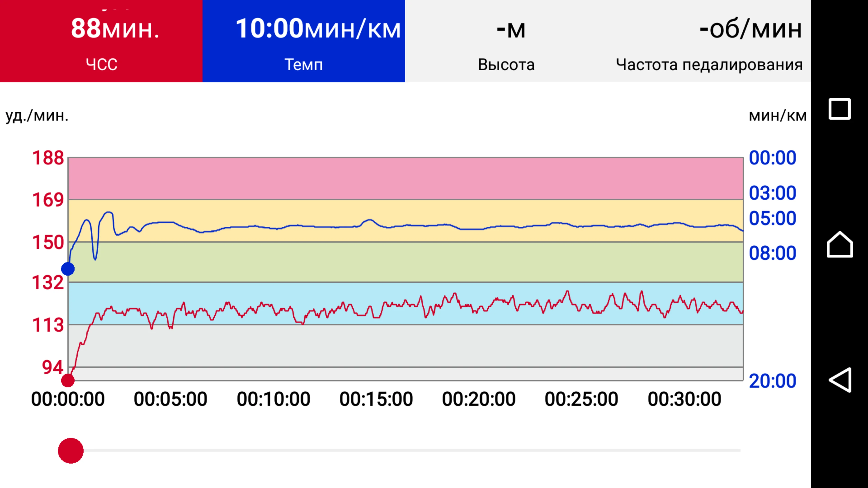This screenshot has height=488, width=868.
Task: Click the 00:30:00 time axis label
Action: [x=684, y=399]
